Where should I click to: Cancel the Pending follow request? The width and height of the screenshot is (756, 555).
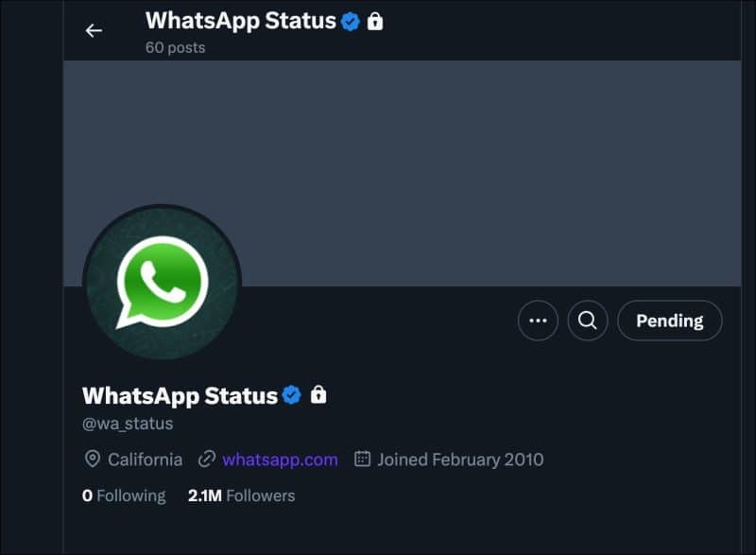[670, 321]
